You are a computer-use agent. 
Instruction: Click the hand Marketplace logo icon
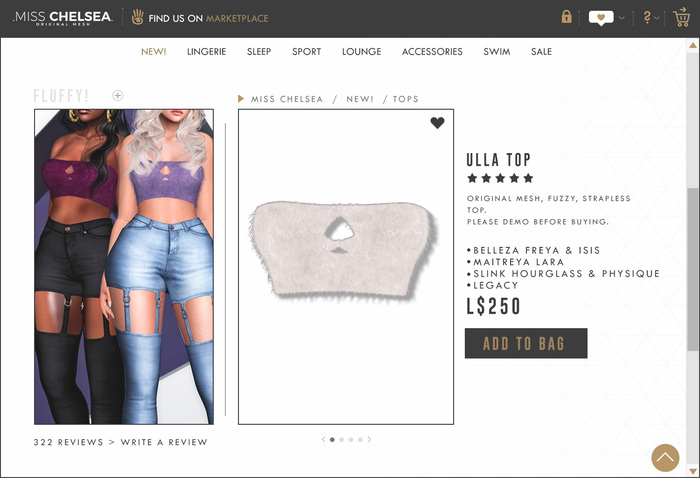[x=138, y=17]
